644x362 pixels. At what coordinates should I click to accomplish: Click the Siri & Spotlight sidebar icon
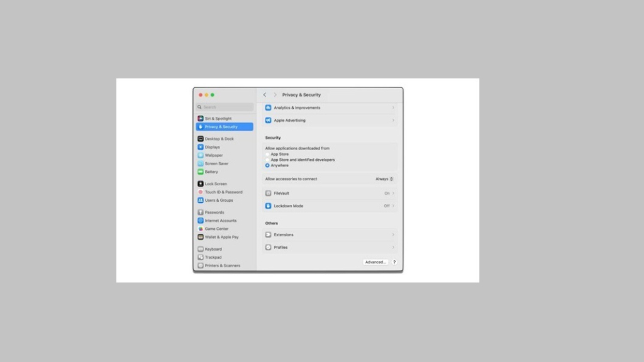(x=201, y=118)
